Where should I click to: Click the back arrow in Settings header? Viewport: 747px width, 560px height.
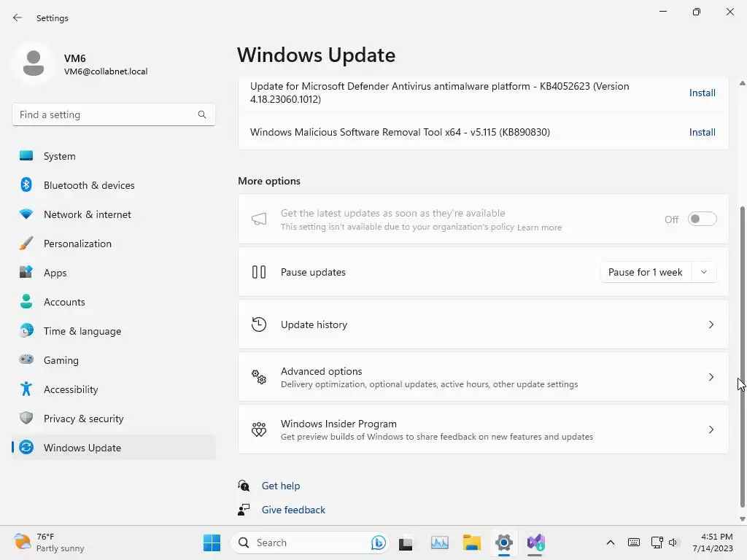[x=18, y=17]
